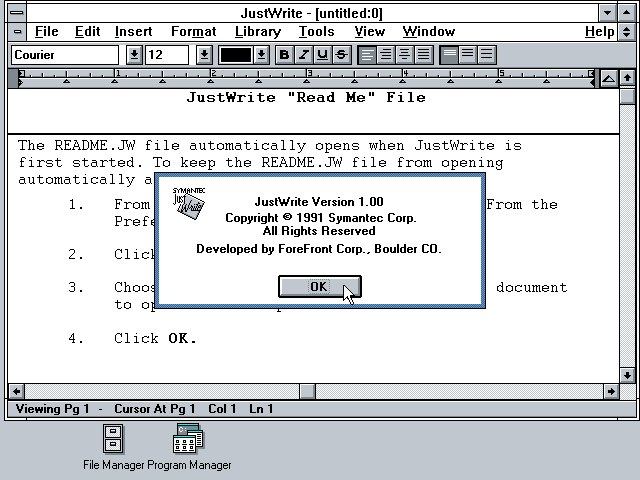Select one-and-a-half line spacing icon
Screen dimensions: 640x480
click(468, 55)
